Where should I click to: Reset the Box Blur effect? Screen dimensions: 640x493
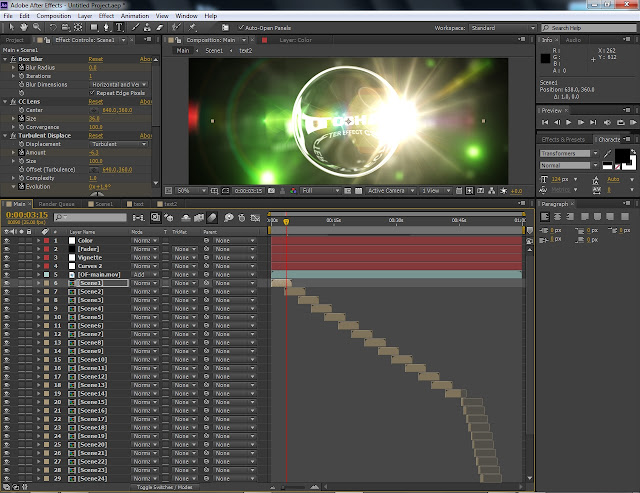pyautogui.click(x=96, y=59)
